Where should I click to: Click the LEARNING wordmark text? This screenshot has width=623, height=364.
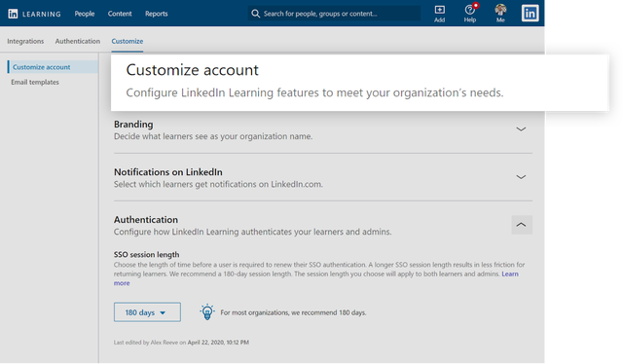[x=41, y=14]
